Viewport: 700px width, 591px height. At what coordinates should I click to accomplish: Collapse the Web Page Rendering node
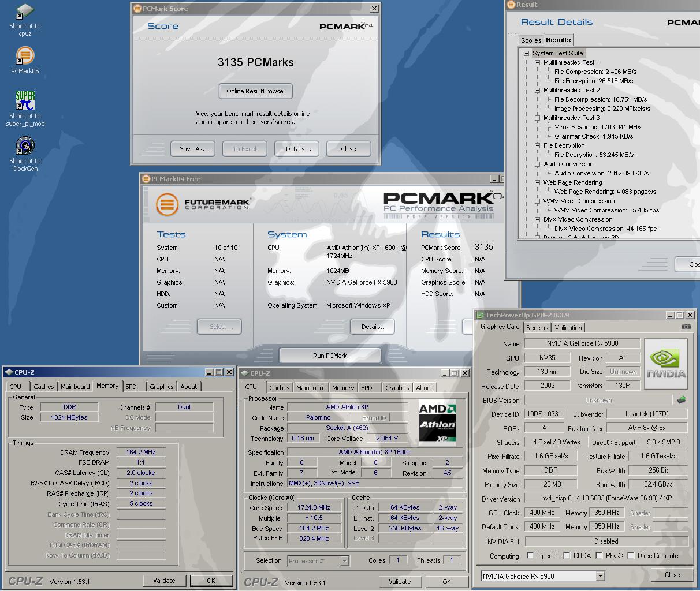tap(537, 182)
